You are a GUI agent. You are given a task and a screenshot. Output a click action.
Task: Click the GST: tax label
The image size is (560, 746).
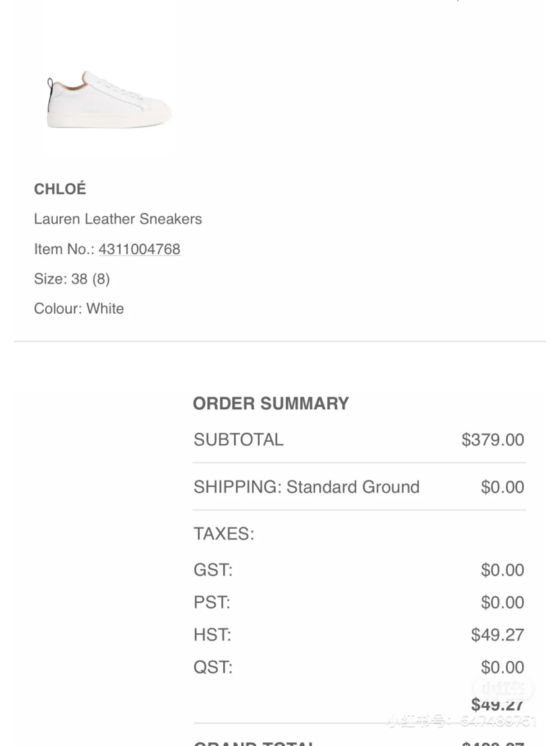click(x=213, y=570)
